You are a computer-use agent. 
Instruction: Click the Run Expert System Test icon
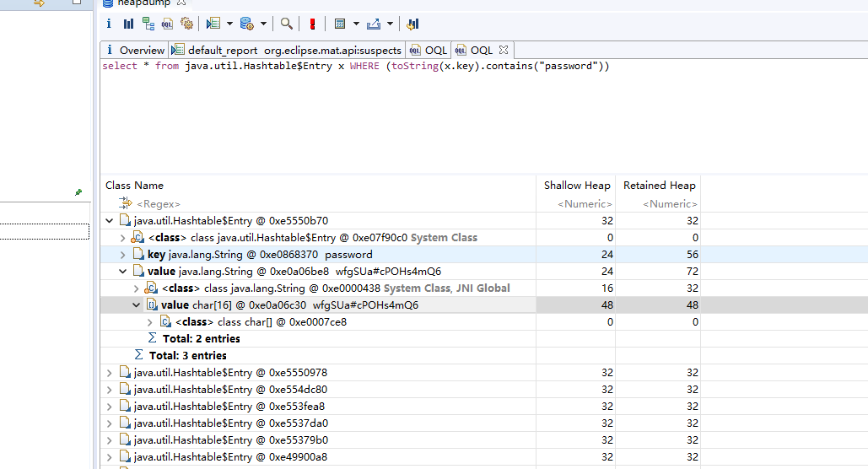(213, 24)
